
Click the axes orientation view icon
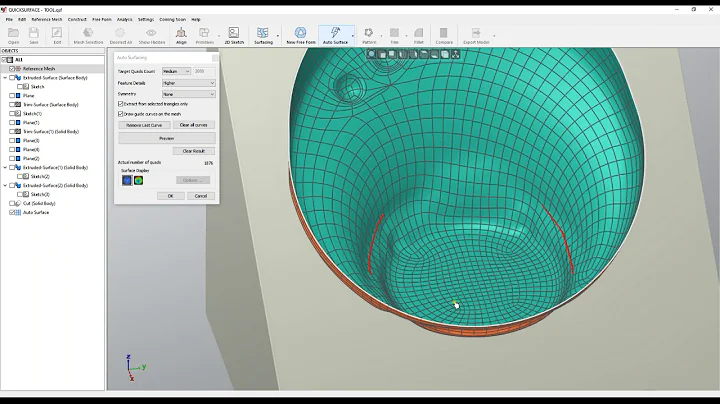pos(456,54)
